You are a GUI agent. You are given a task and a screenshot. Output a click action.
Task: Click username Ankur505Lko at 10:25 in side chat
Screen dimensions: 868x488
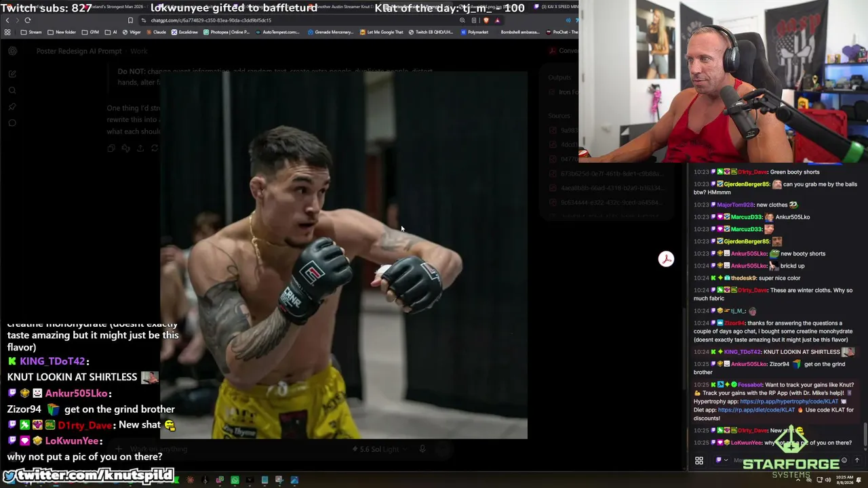[x=749, y=364]
